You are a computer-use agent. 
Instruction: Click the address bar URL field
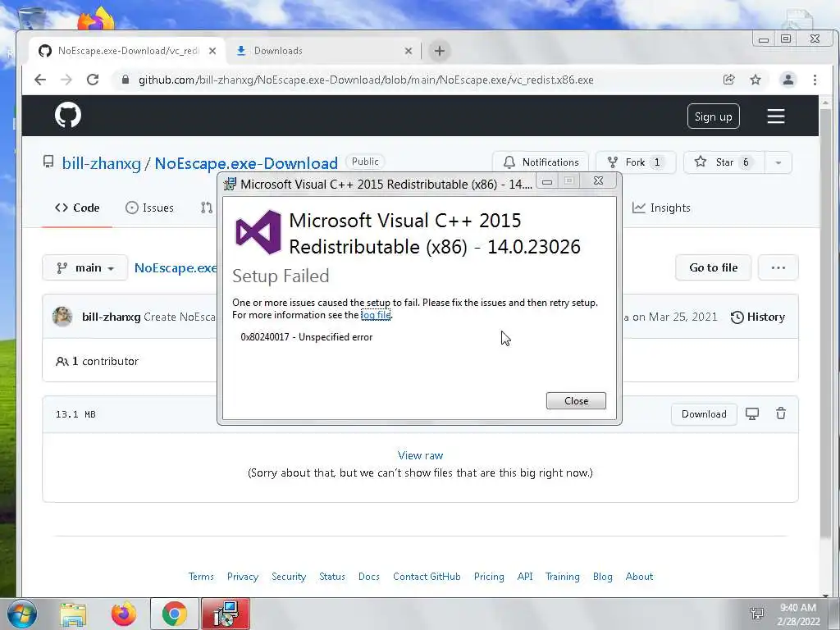point(366,80)
